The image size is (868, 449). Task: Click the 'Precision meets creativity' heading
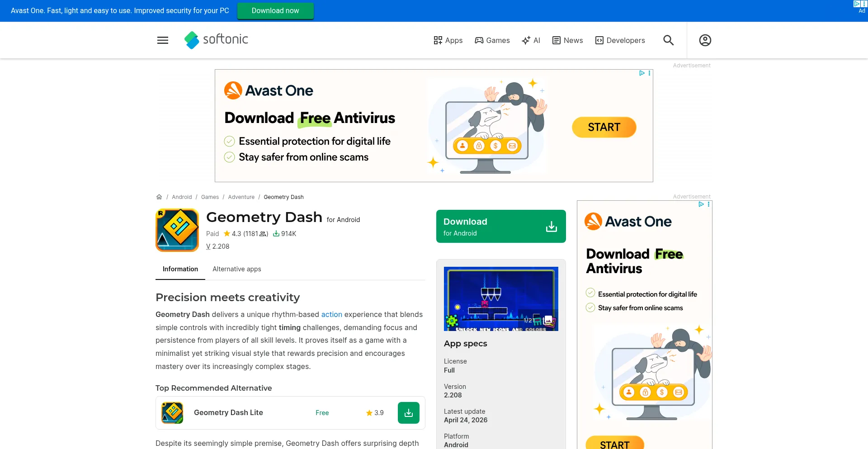228,298
